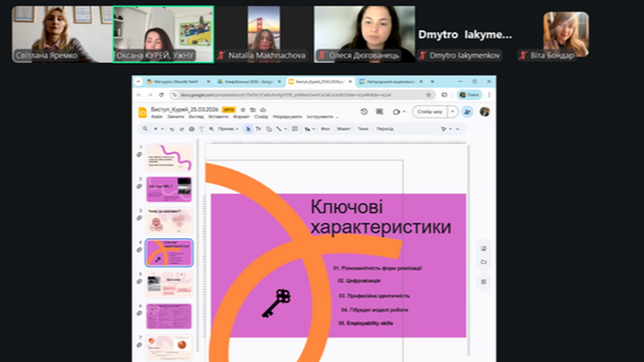Image resolution: width=644 pixels, height=362 pixels.
Task: Switch to the Moodle browser tab
Action: pos(176,82)
